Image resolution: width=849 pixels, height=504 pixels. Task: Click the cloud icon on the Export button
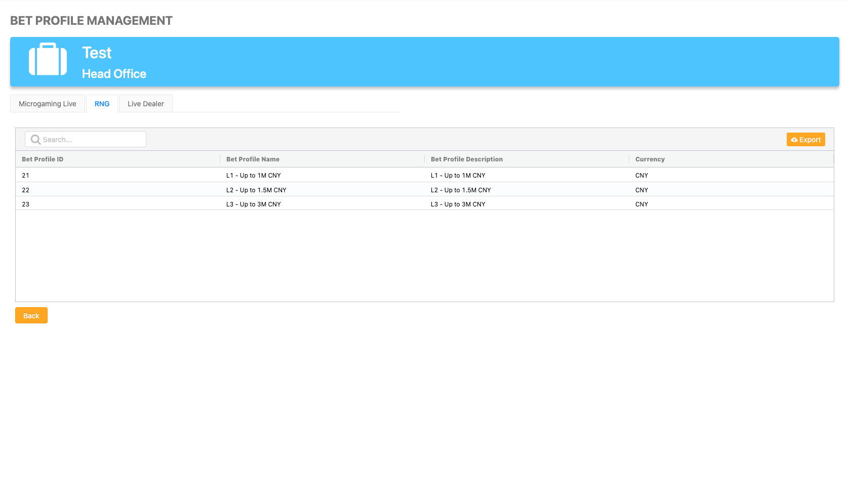pyautogui.click(x=794, y=140)
